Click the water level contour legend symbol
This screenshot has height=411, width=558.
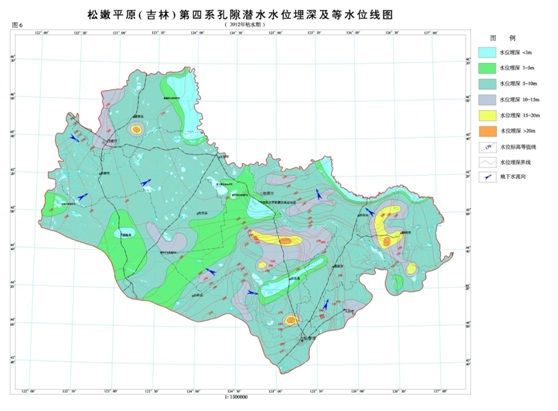[x=487, y=147]
